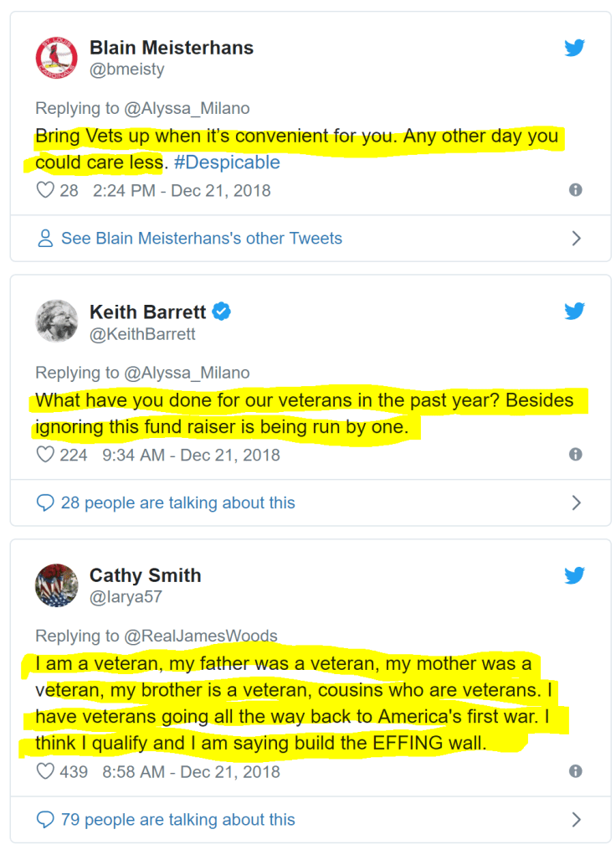Click Cathy Smith's profile picture
Viewport: 616px width, 850px height.
56,585
